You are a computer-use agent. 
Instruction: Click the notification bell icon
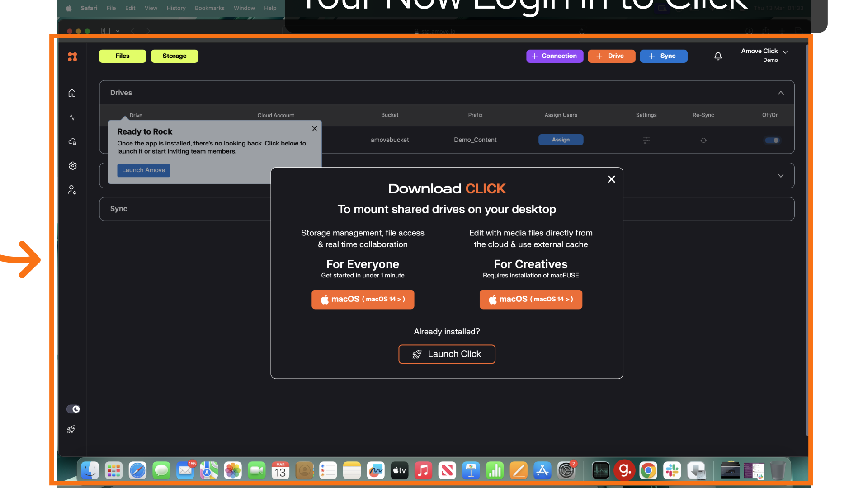point(718,56)
